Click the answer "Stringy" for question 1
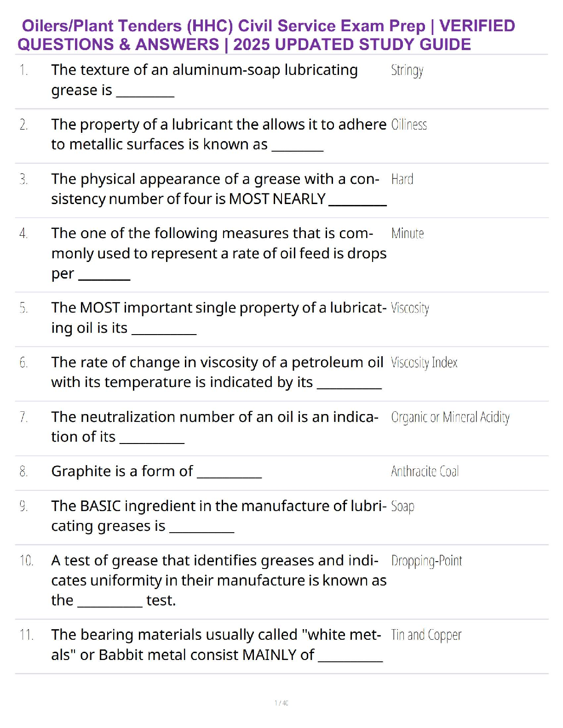 [407, 70]
